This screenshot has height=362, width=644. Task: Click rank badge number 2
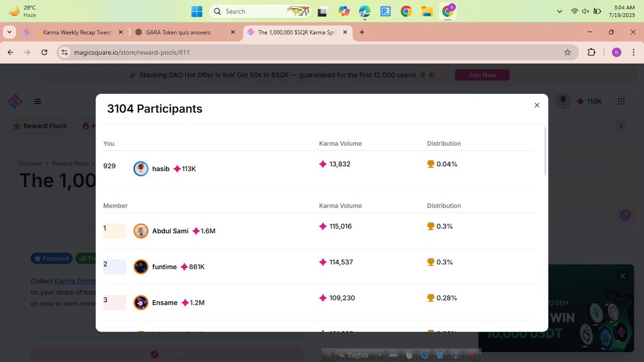pyautogui.click(x=114, y=267)
